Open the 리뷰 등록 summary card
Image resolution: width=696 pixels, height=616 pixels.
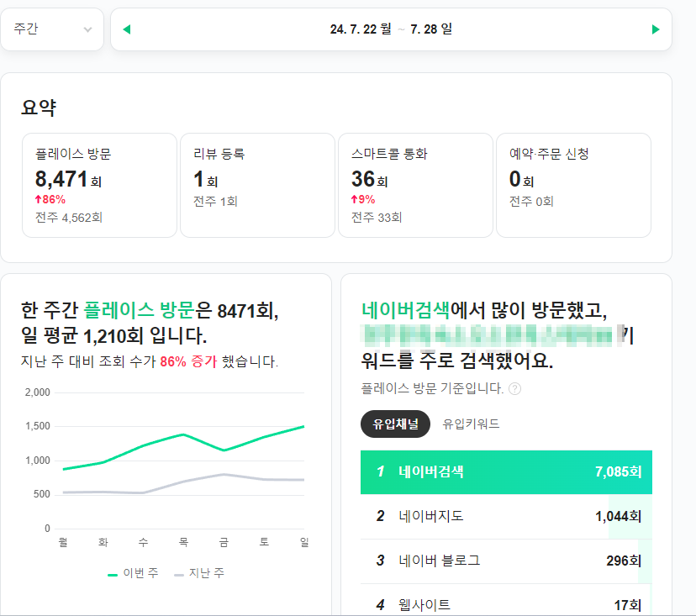tap(257, 185)
